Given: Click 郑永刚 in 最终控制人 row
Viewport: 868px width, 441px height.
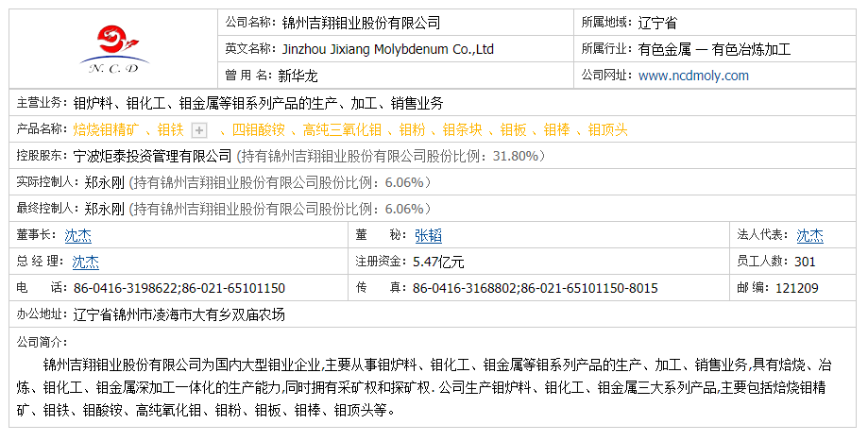Looking at the screenshot, I should pyautogui.click(x=104, y=209).
